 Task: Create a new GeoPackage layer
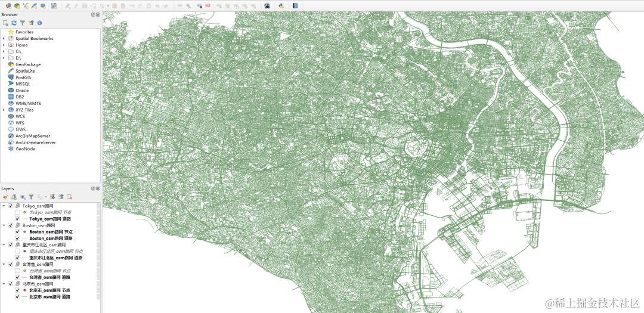point(17,6)
